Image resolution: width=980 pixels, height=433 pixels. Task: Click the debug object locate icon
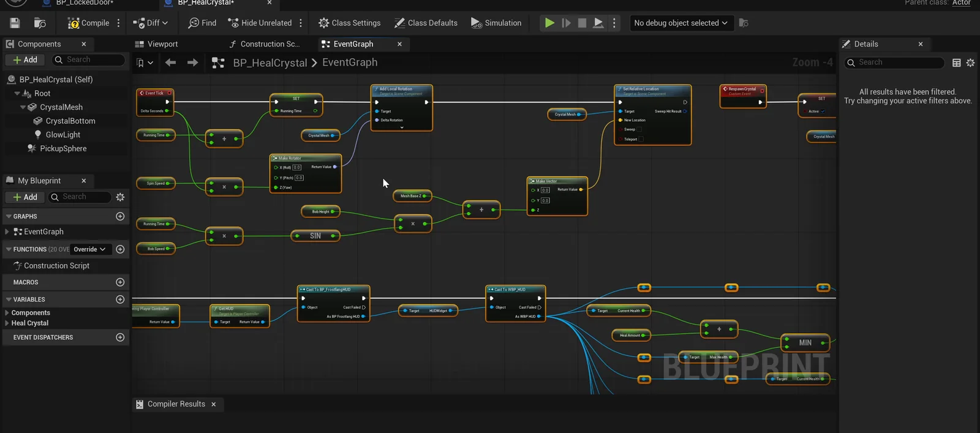744,23
